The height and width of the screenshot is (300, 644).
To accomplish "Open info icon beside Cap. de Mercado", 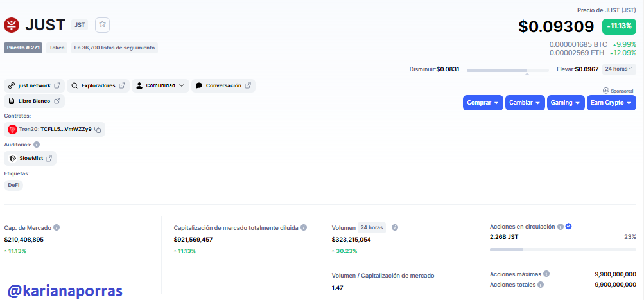I will click(x=57, y=227).
